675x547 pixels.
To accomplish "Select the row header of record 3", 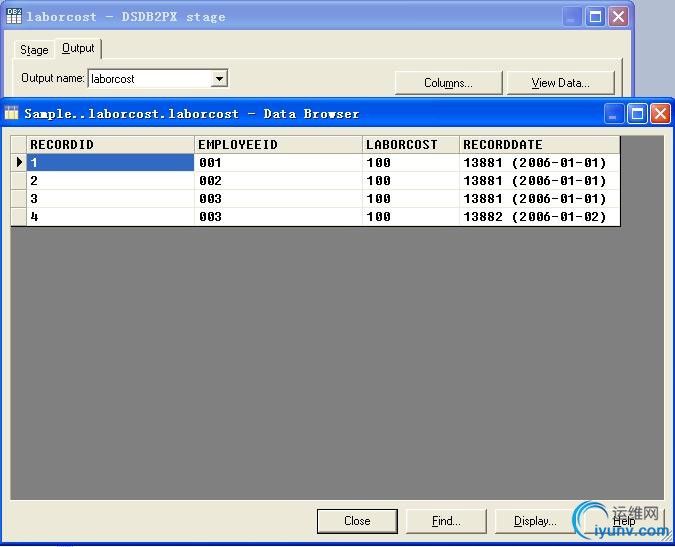I will pyautogui.click(x=19, y=198).
